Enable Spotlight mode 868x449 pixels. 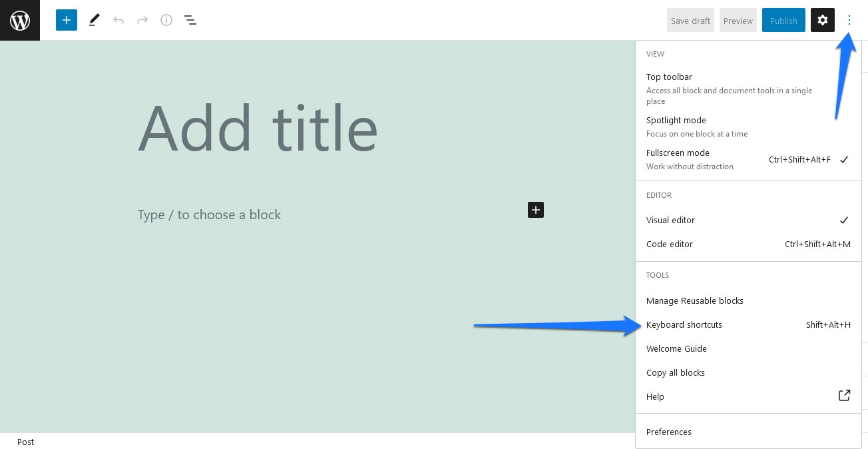click(x=748, y=127)
